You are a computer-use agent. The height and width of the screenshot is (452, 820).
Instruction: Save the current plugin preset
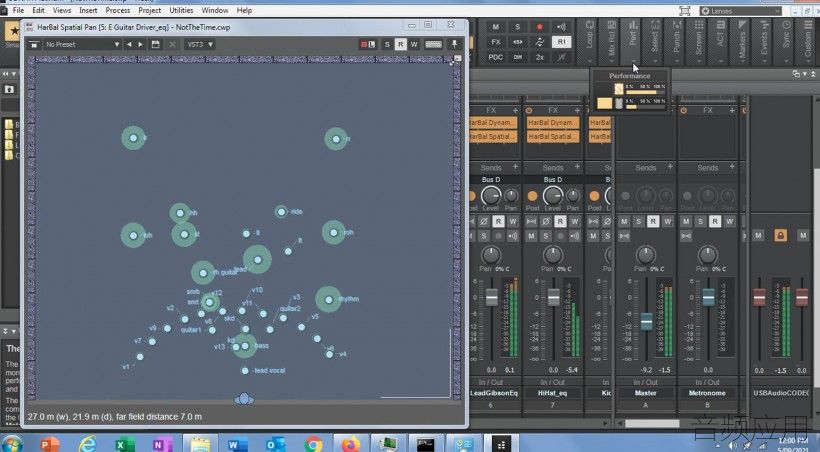coord(155,44)
